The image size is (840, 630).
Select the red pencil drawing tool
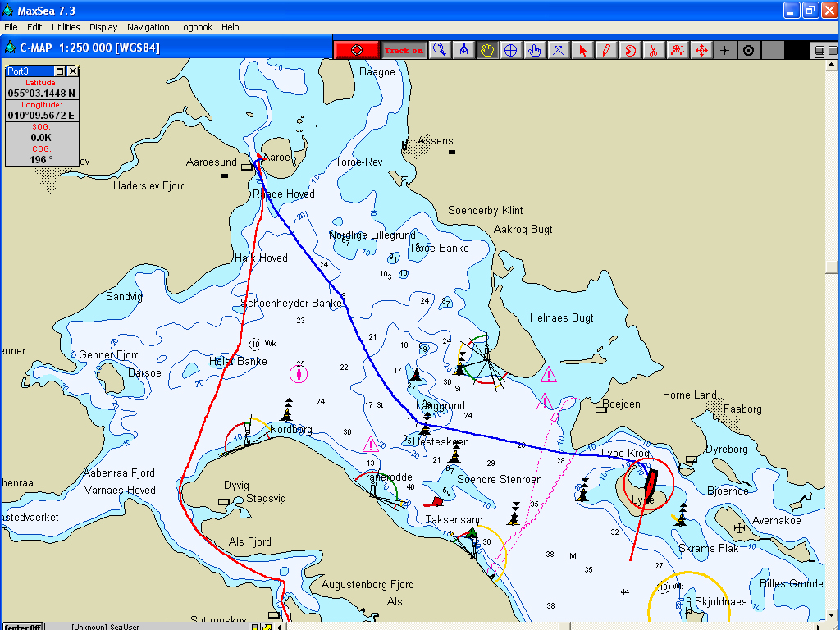606,50
